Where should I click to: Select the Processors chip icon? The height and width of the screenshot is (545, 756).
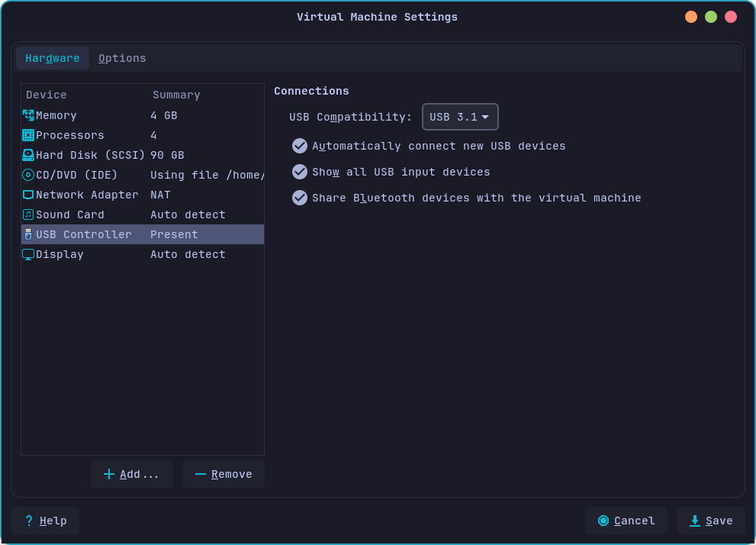[x=28, y=135]
